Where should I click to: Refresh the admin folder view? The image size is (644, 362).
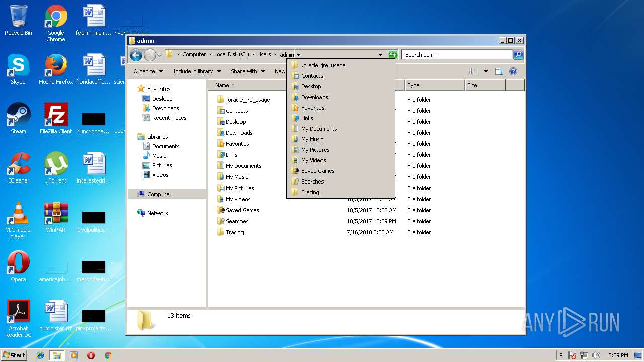393,54
